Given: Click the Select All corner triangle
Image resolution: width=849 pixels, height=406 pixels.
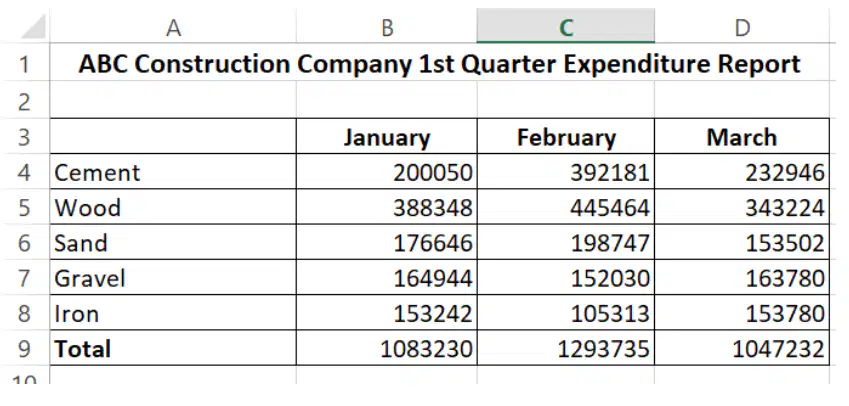Looking at the screenshot, I should pyautogui.click(x=32, y=27).
